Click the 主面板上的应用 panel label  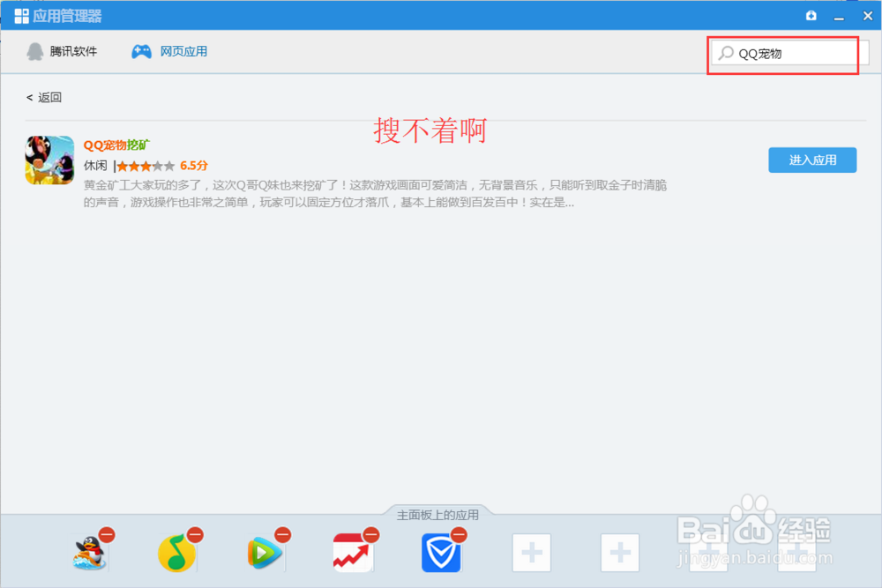coord(437,515)
